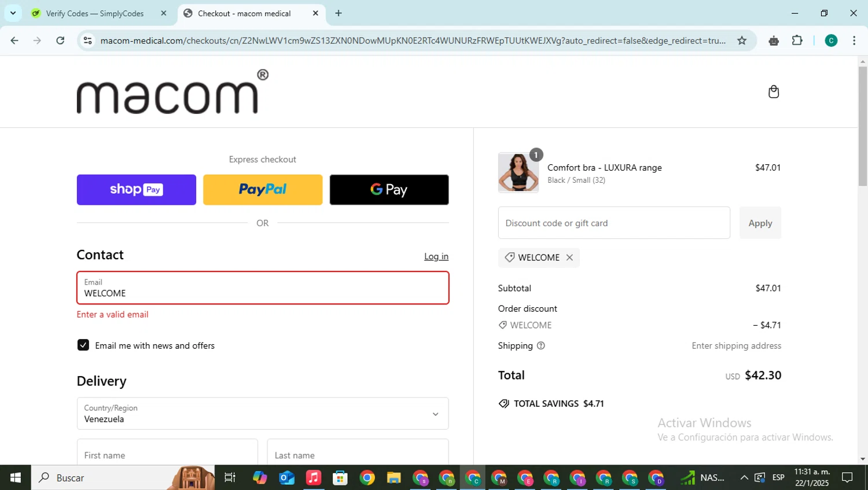The width and height of the screenshot is (868, 490).
Task: Open the Chrome profile avatar C
Action: [x=831, y=40]
